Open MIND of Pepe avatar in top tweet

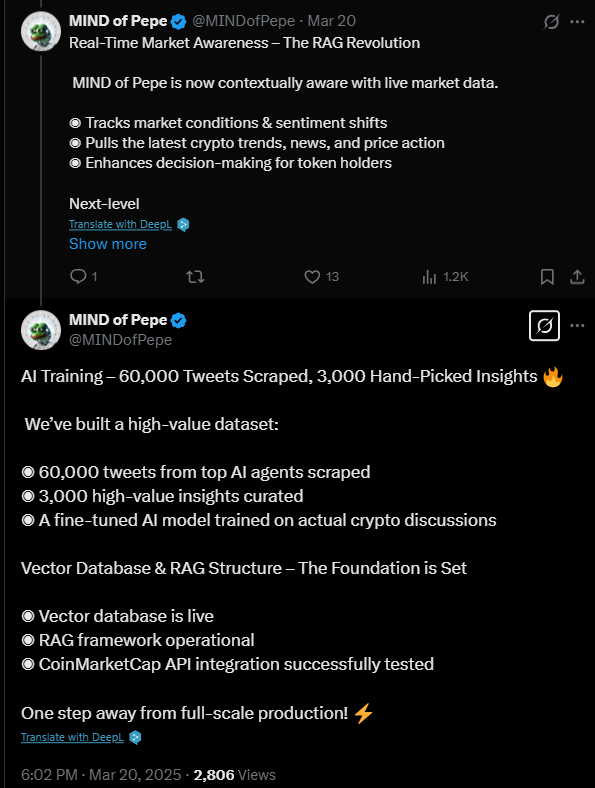coord(41,31)
